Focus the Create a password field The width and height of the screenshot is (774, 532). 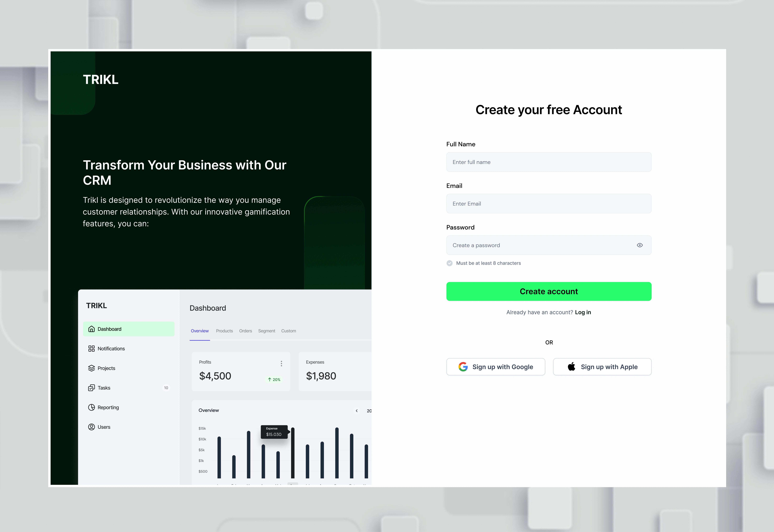coord(549,245)
